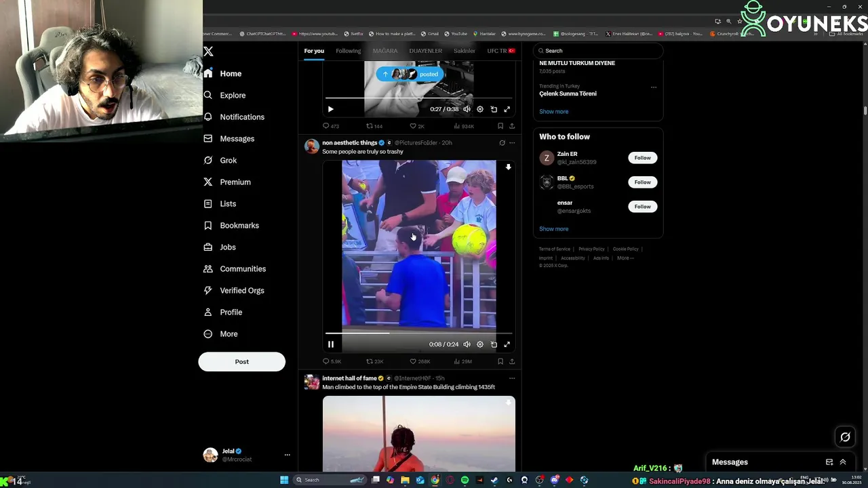Open Communities in the sidebar
The width and height of the screenshot is (868, 488).
[x=235, y=268]
